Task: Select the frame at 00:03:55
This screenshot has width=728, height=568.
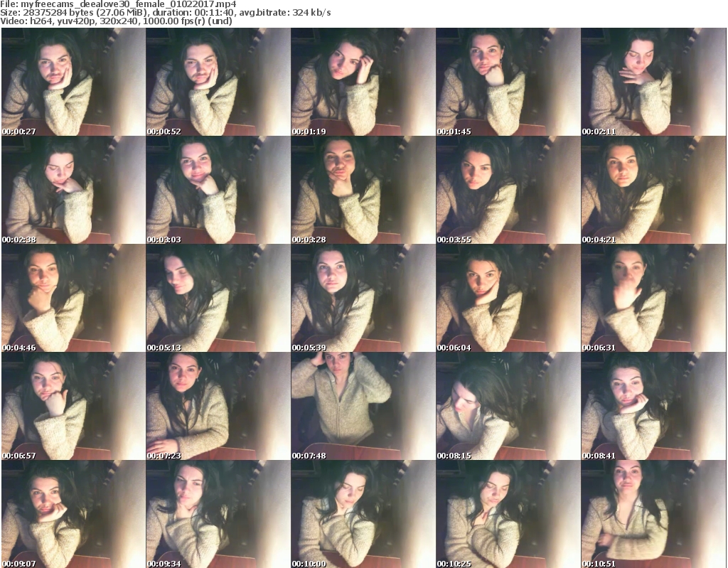Action: pos(508,190)
